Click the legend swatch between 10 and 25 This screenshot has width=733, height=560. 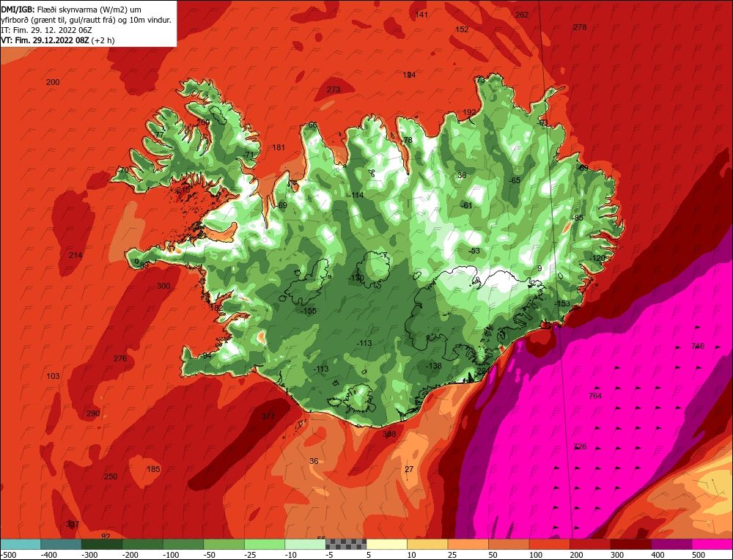(x=427, y=544)
